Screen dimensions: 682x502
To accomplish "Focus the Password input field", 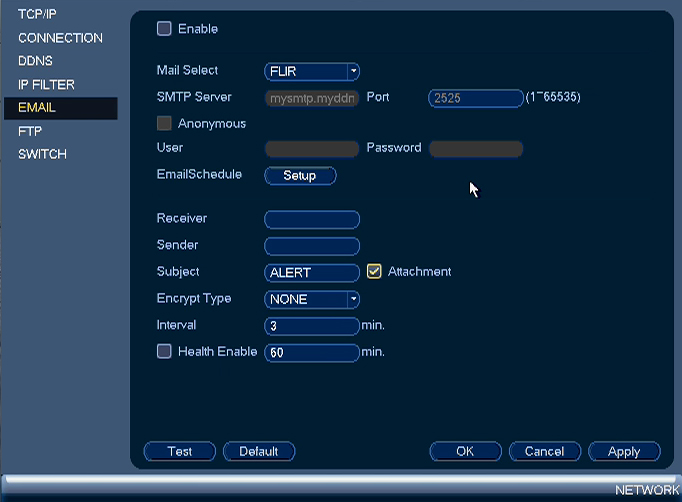I will point(476,149).
